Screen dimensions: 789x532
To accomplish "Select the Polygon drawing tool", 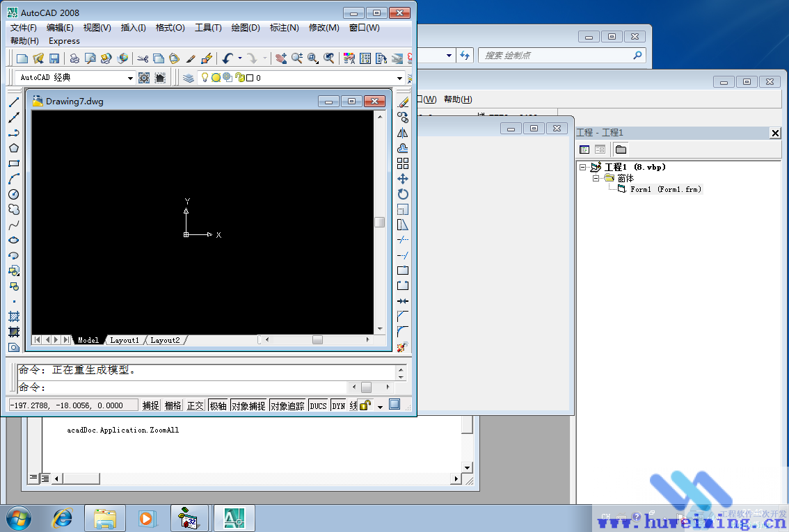I will pyautogui.click(x=14, y=148).
